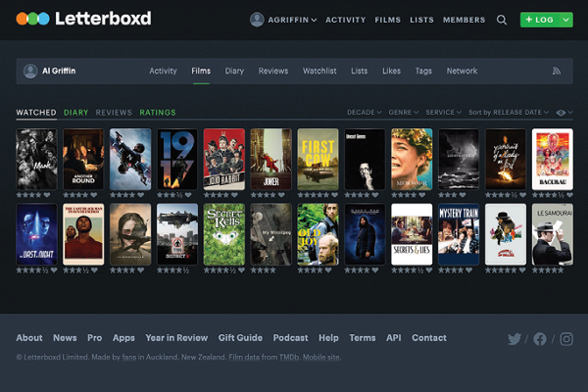This screenshot has width=588, height=392.
Task: Open the Le Samourai film poster
Action: click(x=552, y=234)
